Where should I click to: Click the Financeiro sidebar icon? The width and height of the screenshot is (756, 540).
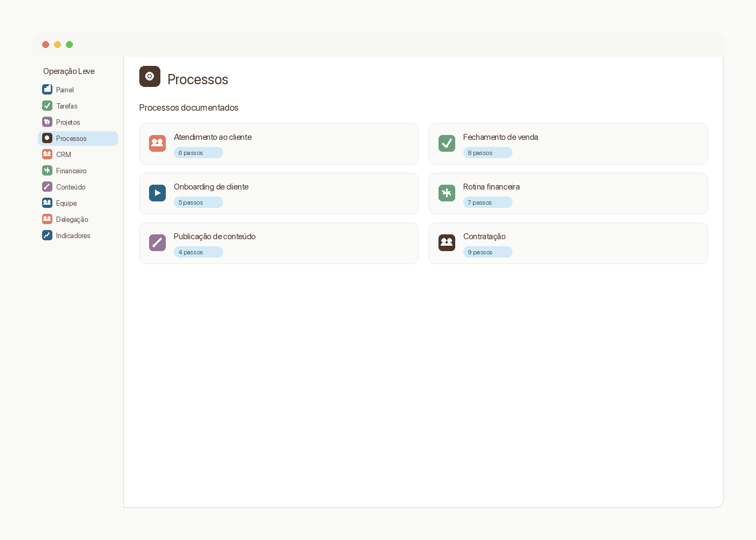(48, 170)
